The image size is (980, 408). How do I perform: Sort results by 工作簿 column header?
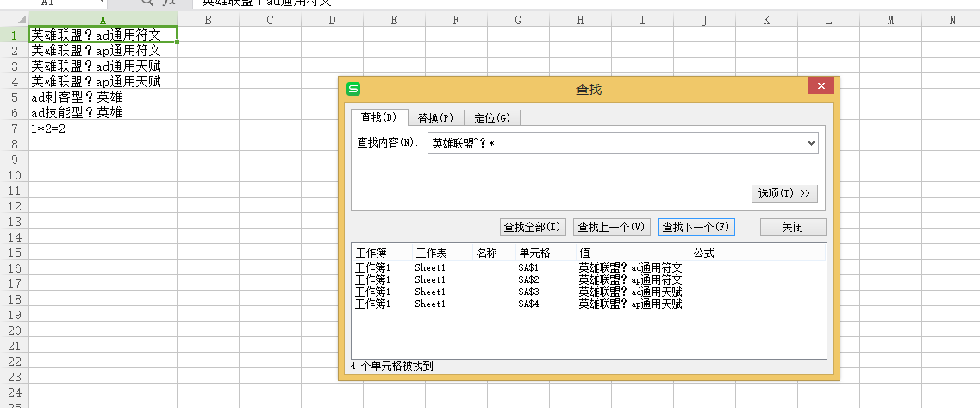[x=381, y=253]
